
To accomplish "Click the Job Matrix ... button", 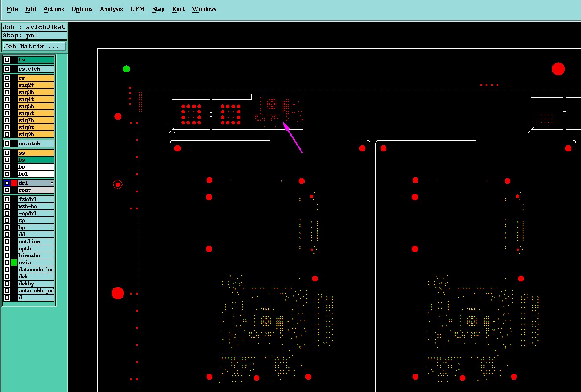I will tap(34, 46).
